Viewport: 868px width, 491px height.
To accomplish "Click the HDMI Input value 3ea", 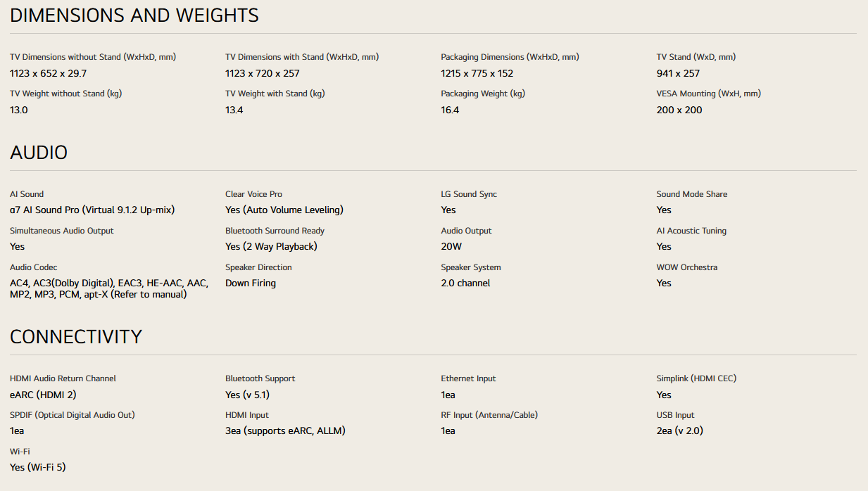I will [285, 431].
